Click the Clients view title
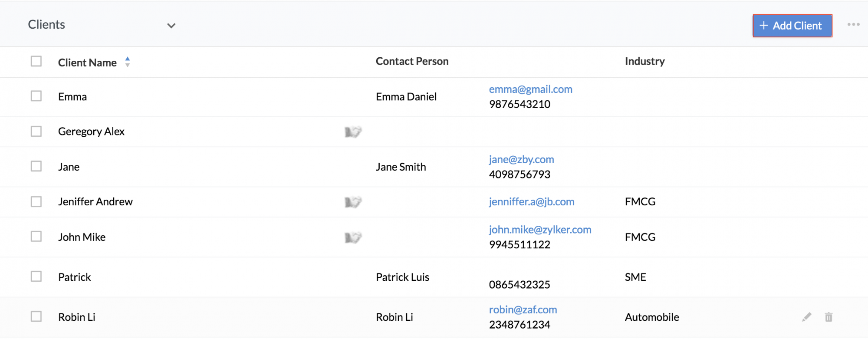This screenshot has width=868, height=339. pos(46,25)
